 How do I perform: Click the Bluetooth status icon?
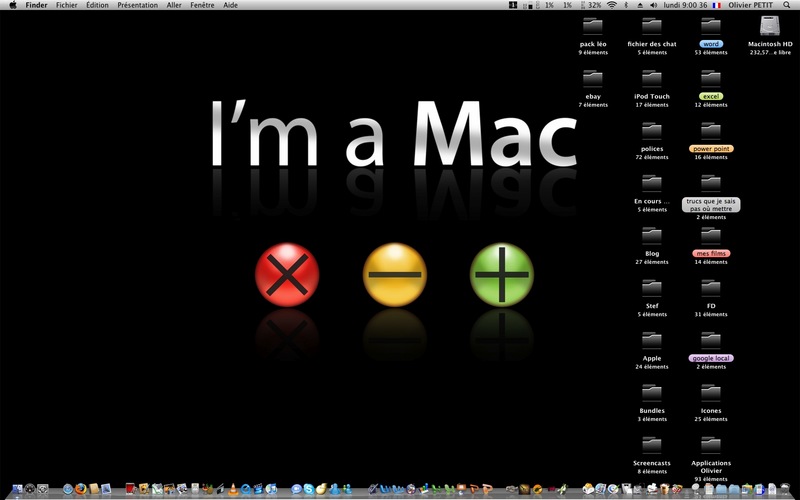click(x=626, y=5)
